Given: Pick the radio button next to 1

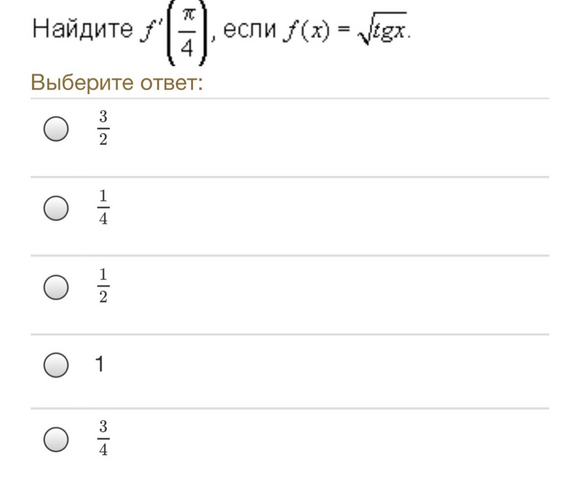Looking at the screenshot, I should point(56,365).
